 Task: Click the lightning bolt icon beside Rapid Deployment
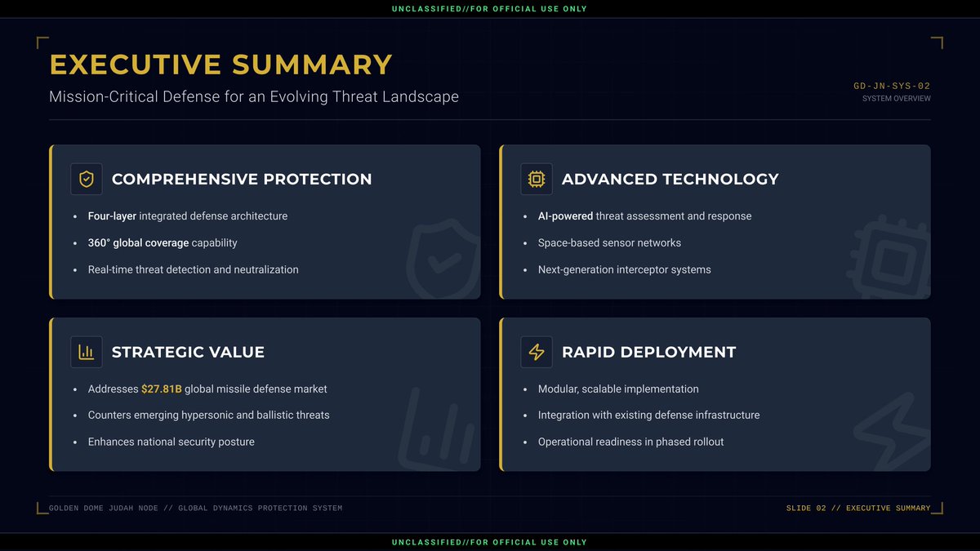click(537, 352)
